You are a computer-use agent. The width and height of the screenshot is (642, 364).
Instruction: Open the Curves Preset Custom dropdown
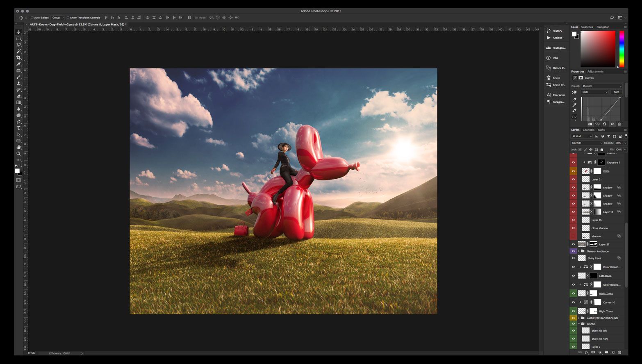pyautogui.click(x=602, y=86)
